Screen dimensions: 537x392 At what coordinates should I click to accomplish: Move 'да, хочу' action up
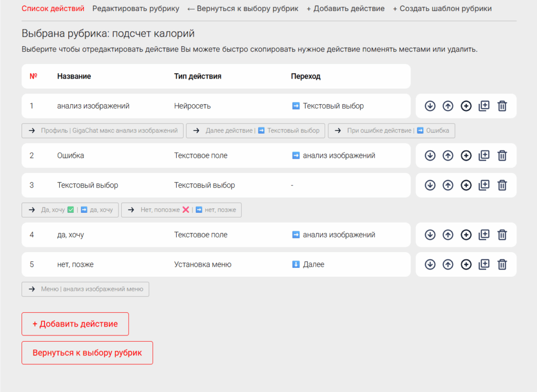pos(448,235)
